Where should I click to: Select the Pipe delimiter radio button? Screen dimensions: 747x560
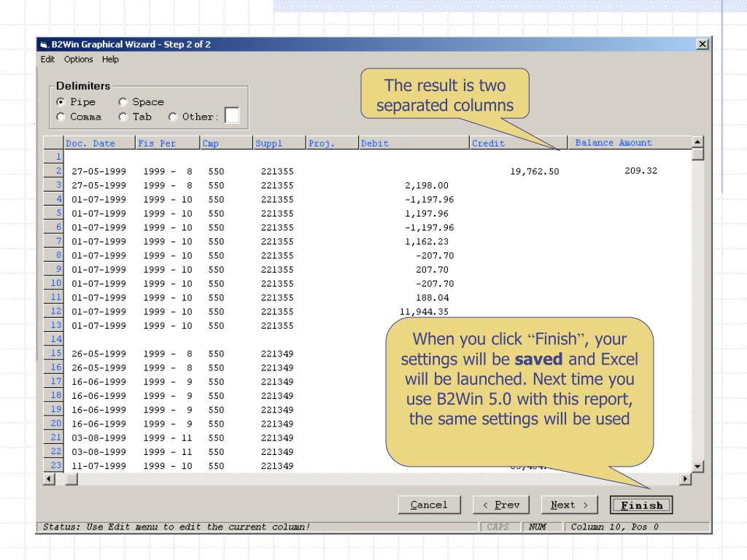(x=62, y=102)
